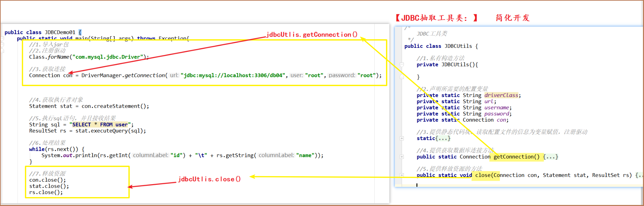
Task: Click fold end marker beside constructor closing brace
Action: (x=402, y=77)
